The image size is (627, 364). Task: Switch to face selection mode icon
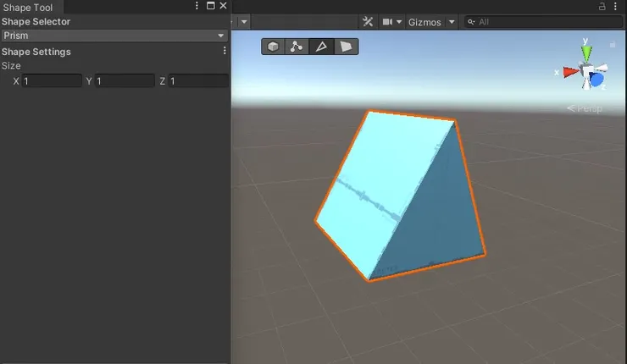point(346,47)
